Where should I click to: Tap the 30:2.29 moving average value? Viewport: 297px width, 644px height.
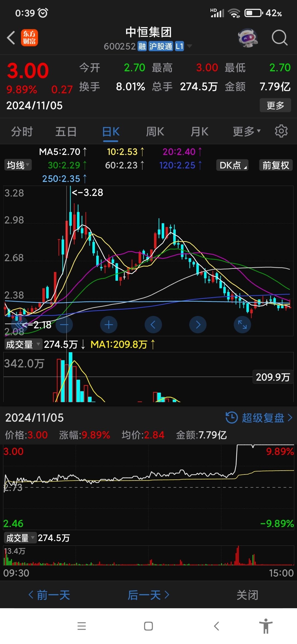click(x=67, y=165)
